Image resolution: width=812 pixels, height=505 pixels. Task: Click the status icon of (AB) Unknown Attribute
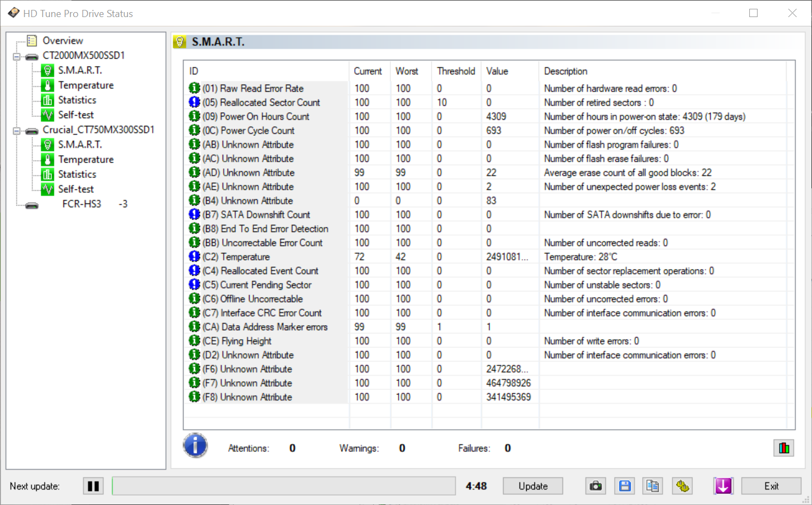pos(194,144)
